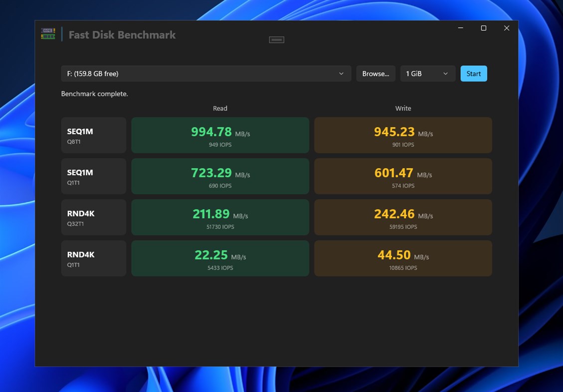Image resolution: width=563 pixels, height=392 pixels.
Task: Click the Read column header
Action: [x=220, y=108]
